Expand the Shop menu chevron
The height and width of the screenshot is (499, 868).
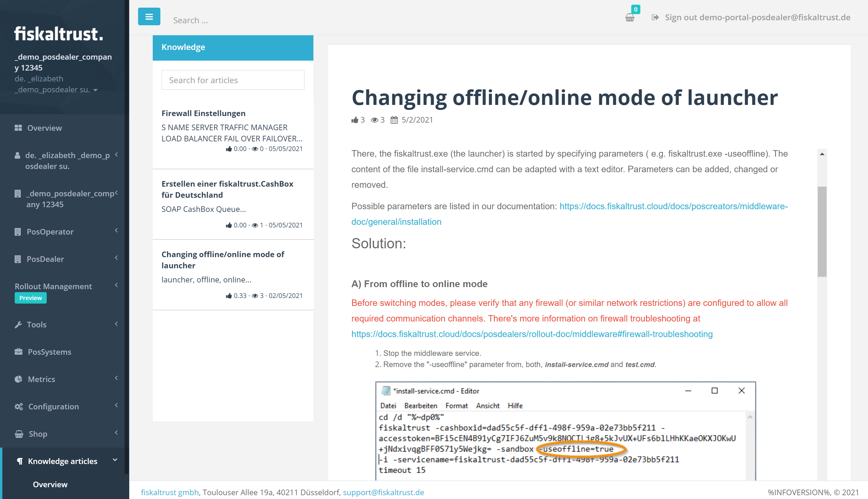pyautogui.click(x=116, y=433)
